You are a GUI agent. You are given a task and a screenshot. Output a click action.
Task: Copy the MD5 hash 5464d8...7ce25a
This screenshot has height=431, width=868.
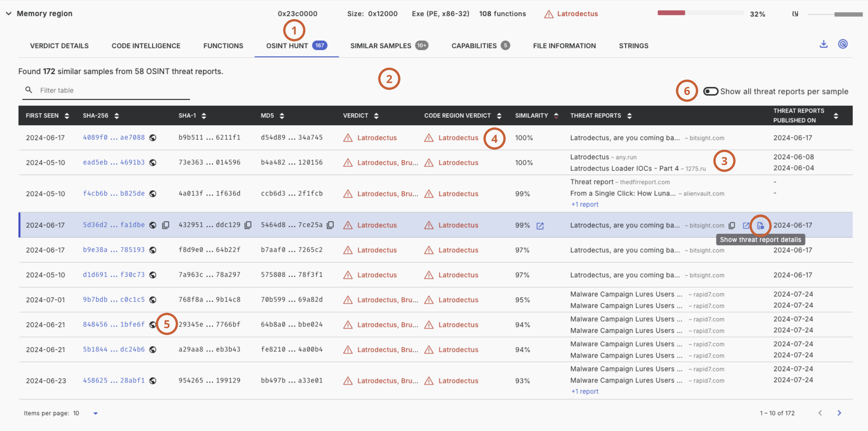click(x=330, y=225)
